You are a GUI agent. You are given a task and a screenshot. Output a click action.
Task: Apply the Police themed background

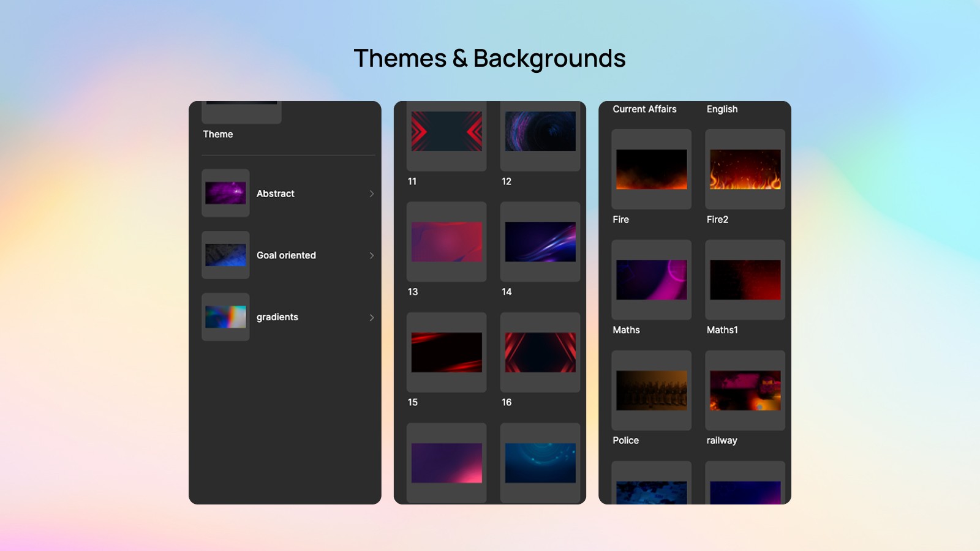tap(651, 391)
